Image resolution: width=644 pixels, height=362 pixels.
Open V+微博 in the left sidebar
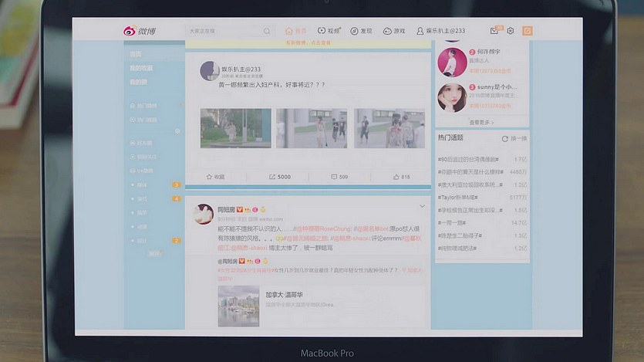tap(142, 171)
